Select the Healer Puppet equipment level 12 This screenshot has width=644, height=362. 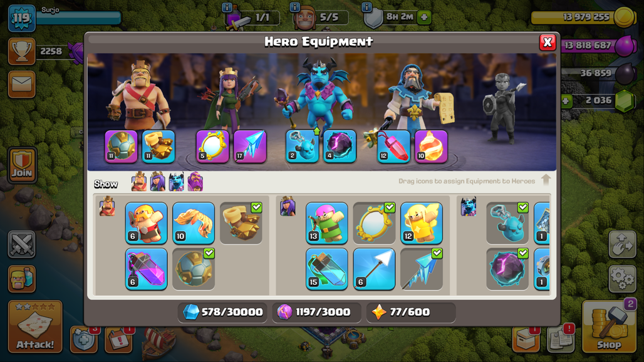click(422, 223)
